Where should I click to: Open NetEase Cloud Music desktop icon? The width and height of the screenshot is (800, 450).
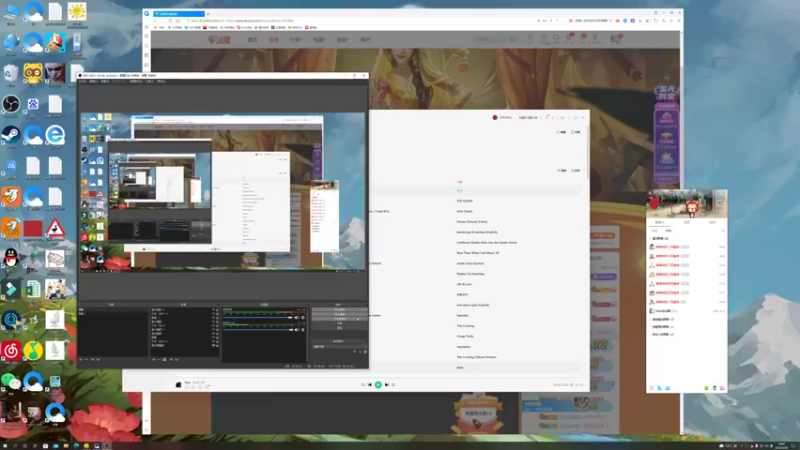coord(11,351)
